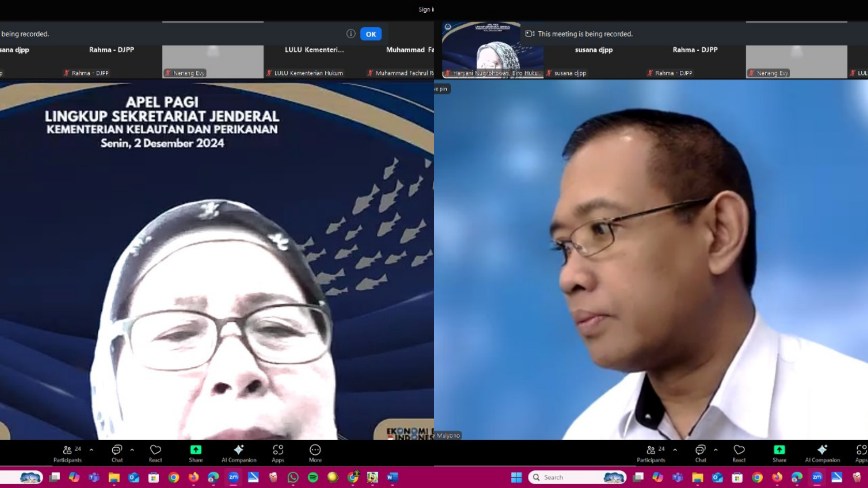Image resolution: width=868 pixels, height=488 pixels.
Task: Open Microsoft Teams on right taskbar
Action: [678, 477]
